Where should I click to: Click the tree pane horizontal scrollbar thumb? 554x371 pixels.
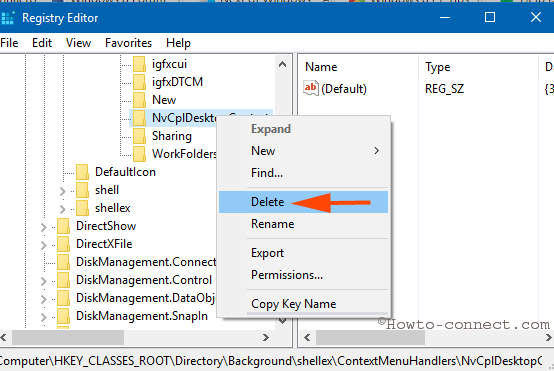click(x=68, y=337)
